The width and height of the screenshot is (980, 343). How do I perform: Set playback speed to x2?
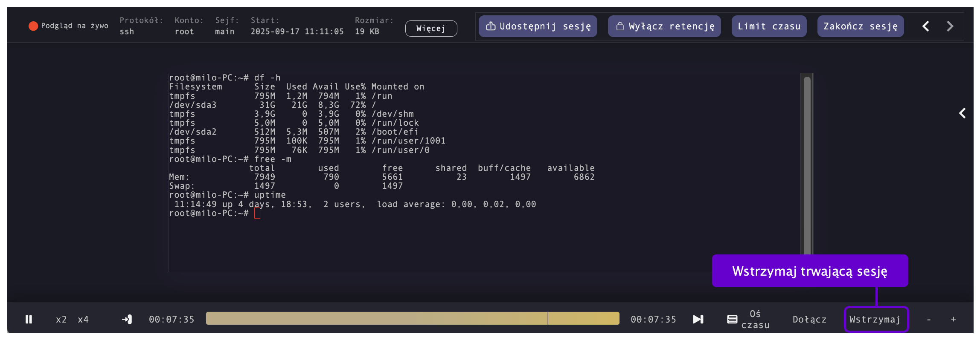[x=61, y=320]
